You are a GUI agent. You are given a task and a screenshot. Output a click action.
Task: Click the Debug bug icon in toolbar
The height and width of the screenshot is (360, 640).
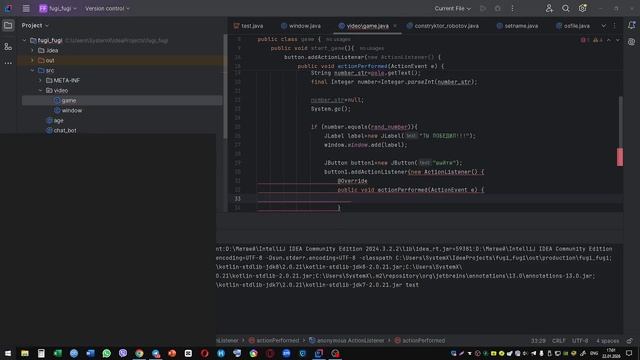pyautogui.click(x=498, y=8)
